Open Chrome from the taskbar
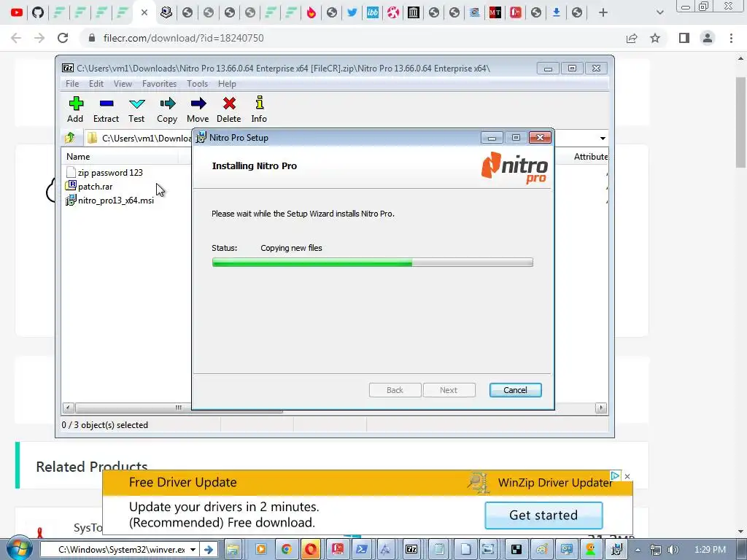Viewport: 747px width, 560px height. click(x=286, y=550)
